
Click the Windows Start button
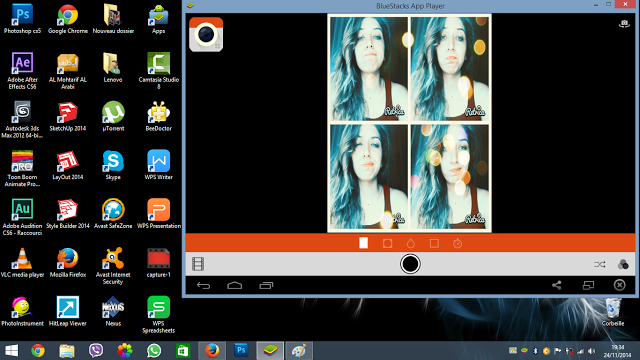click(11, 351)
